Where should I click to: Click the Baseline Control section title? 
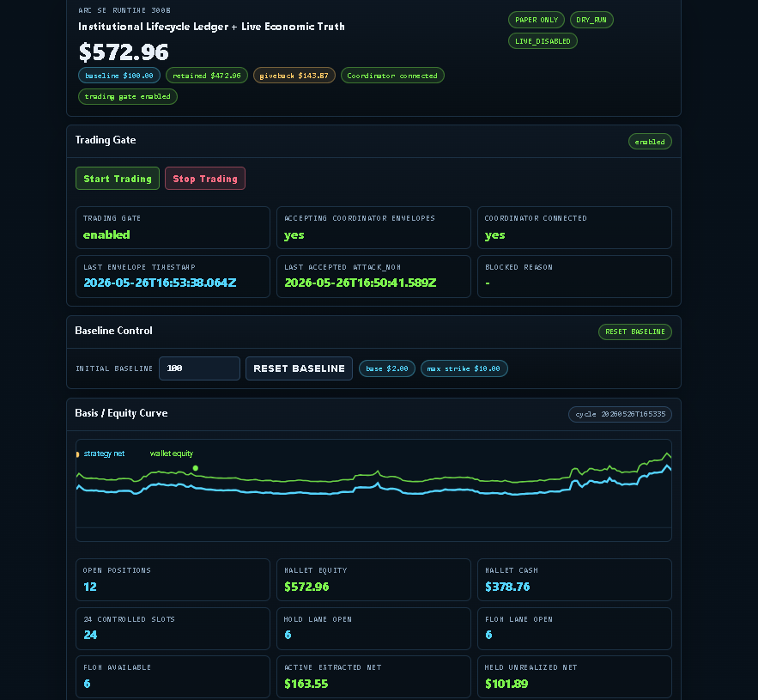click(x=113, y=331)
